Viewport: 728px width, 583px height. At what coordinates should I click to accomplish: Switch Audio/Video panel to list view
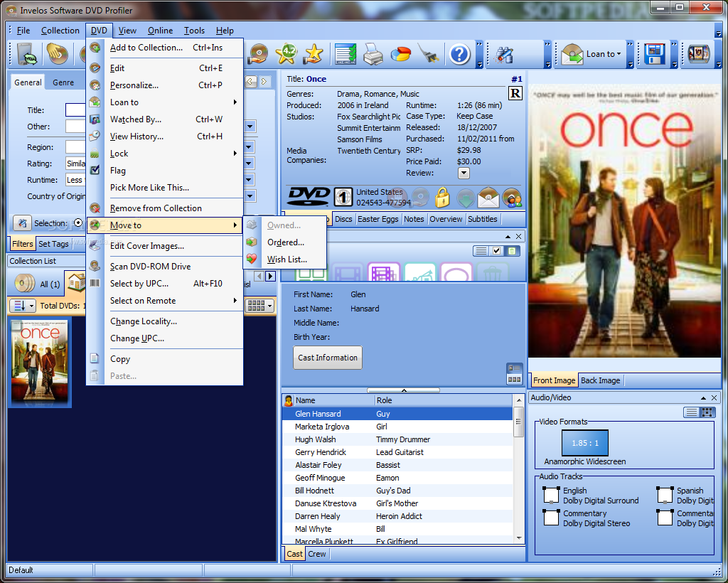[691, 412]
